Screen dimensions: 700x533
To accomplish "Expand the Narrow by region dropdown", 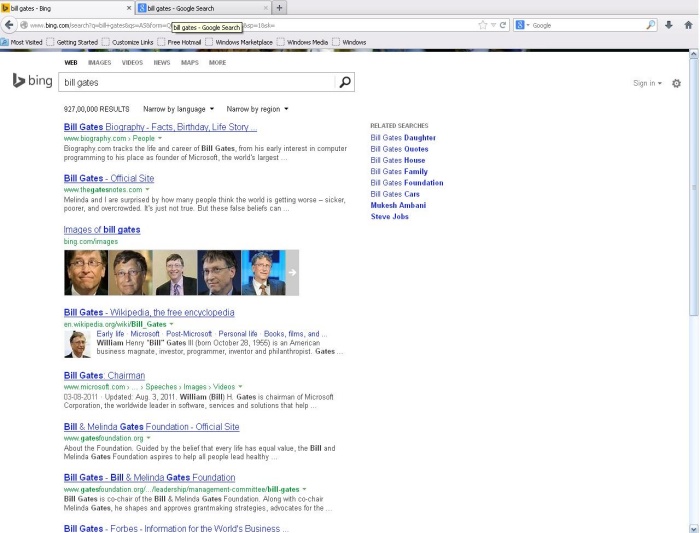I will tap(257, 109).
